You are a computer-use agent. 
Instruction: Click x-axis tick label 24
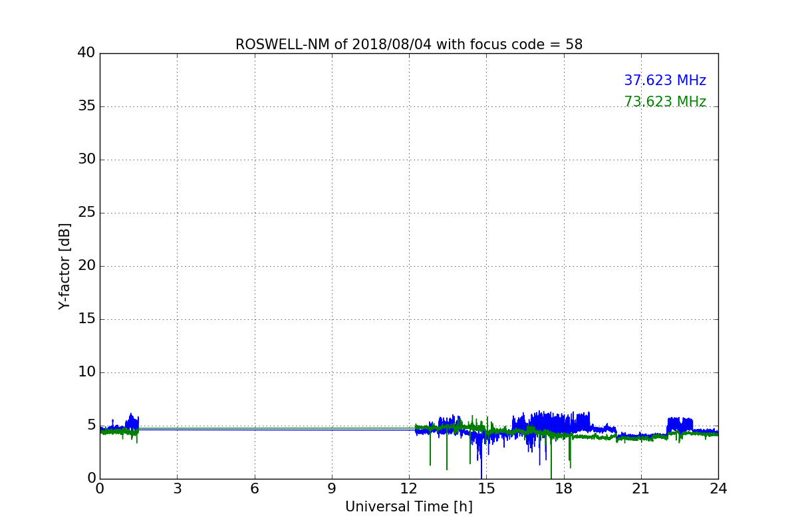pos(718,489)
